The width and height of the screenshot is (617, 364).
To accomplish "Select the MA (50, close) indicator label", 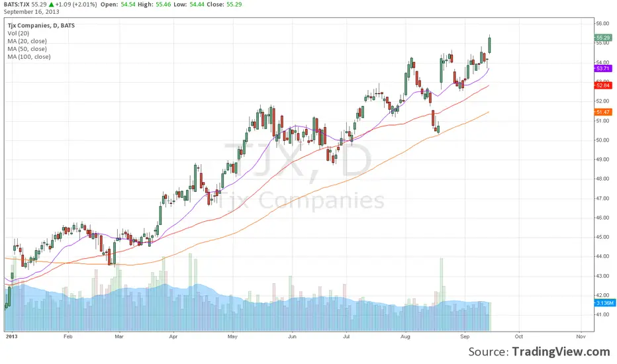I will 26,49.
